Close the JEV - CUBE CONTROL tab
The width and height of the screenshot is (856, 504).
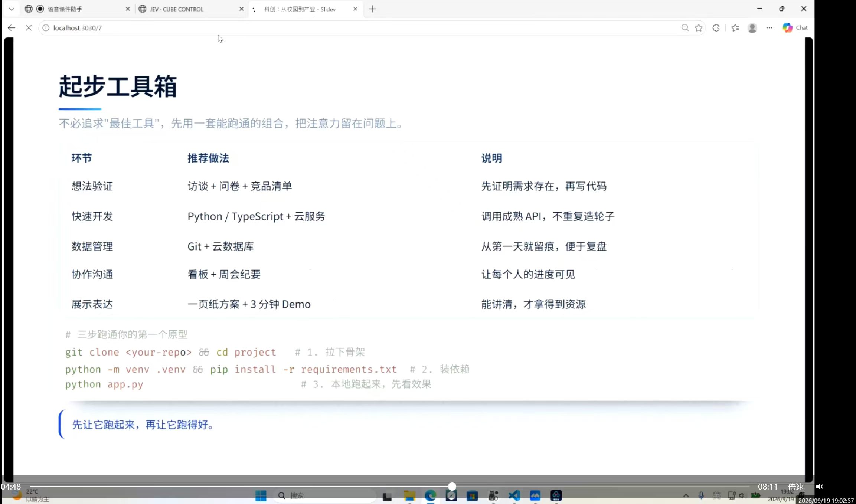click(241, 9)
